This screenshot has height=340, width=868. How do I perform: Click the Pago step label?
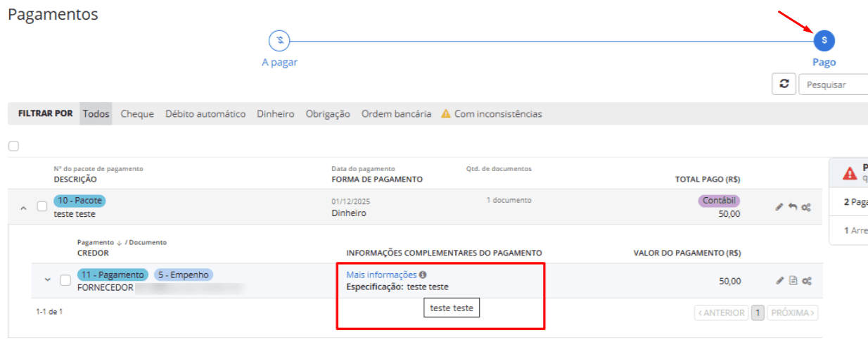click(x=824, y=62)
